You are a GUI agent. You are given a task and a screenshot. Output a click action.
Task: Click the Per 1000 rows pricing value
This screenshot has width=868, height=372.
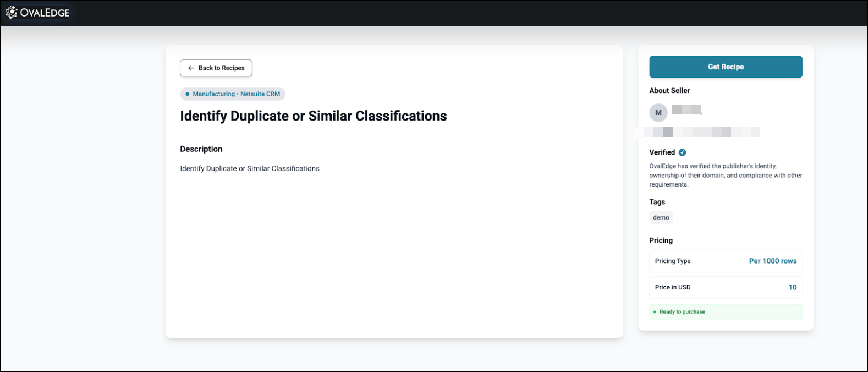pos(772,261)
